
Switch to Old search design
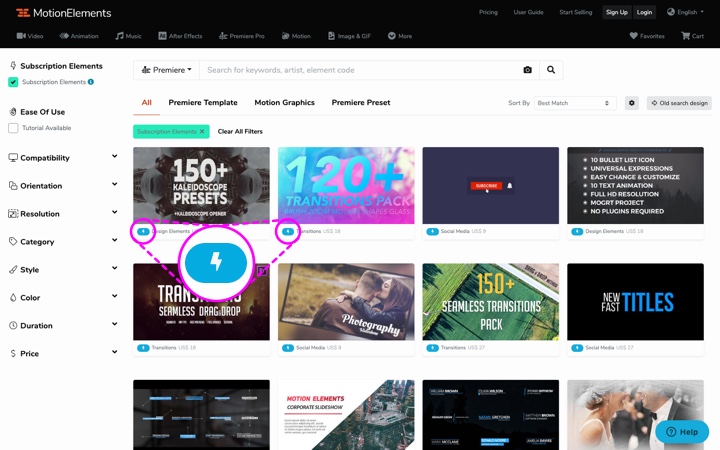pyautogui.click(x=679, y=103)
